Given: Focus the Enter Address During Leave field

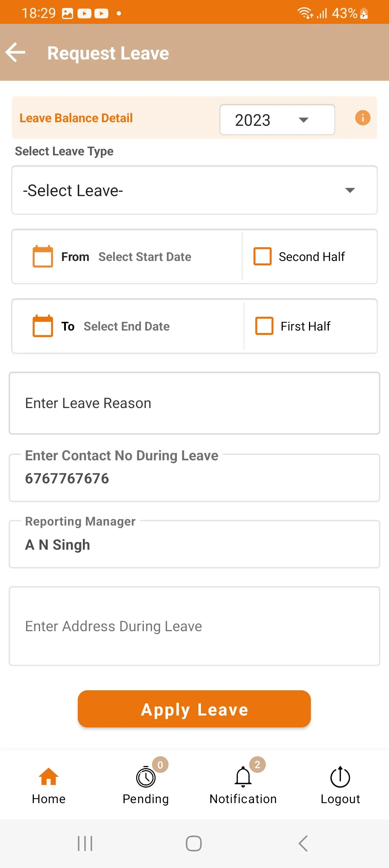Looking at the screenshot, I should point(194,626).
